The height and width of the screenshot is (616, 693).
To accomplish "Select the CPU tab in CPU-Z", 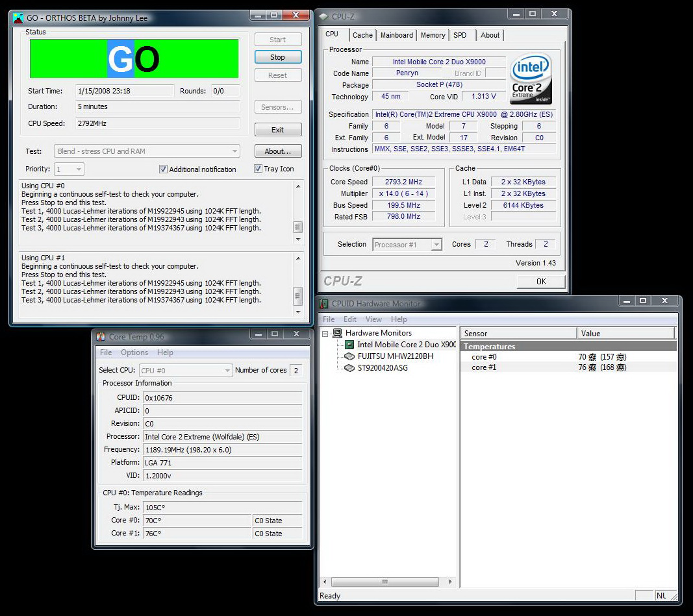I will [x=332, y=34].
